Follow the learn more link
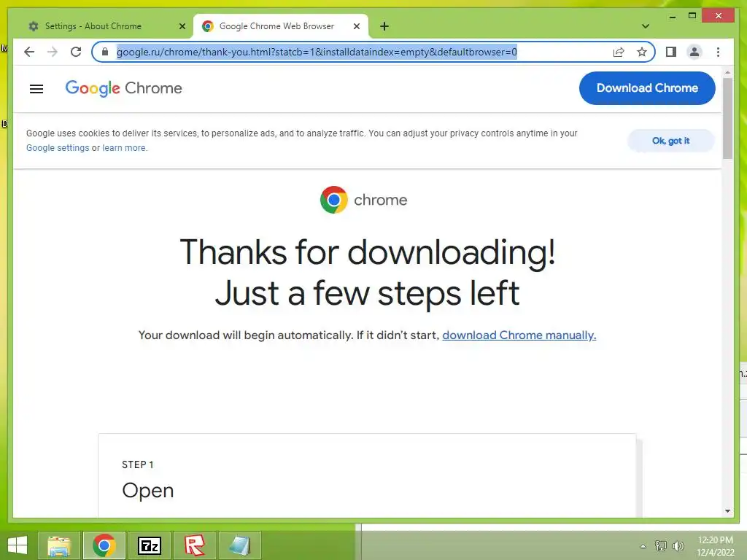The image size is (747, 560). (124, 148)
